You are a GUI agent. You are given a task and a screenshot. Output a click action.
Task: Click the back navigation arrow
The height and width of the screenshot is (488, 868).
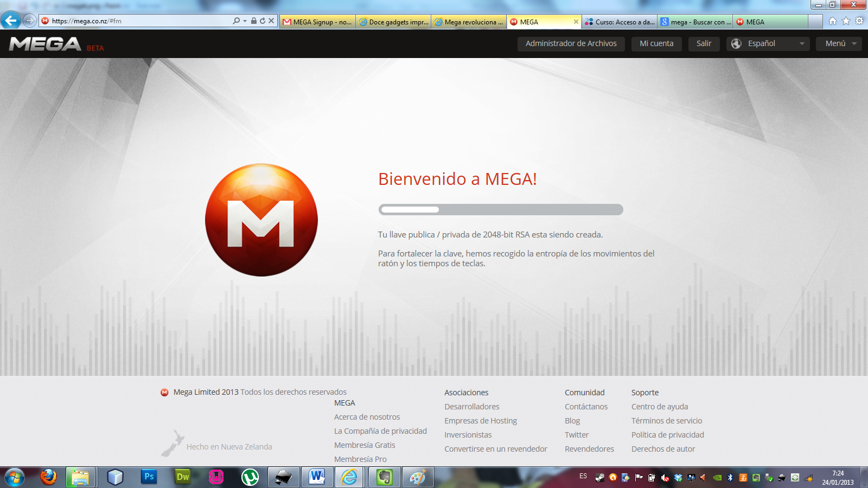pos(11,20)
